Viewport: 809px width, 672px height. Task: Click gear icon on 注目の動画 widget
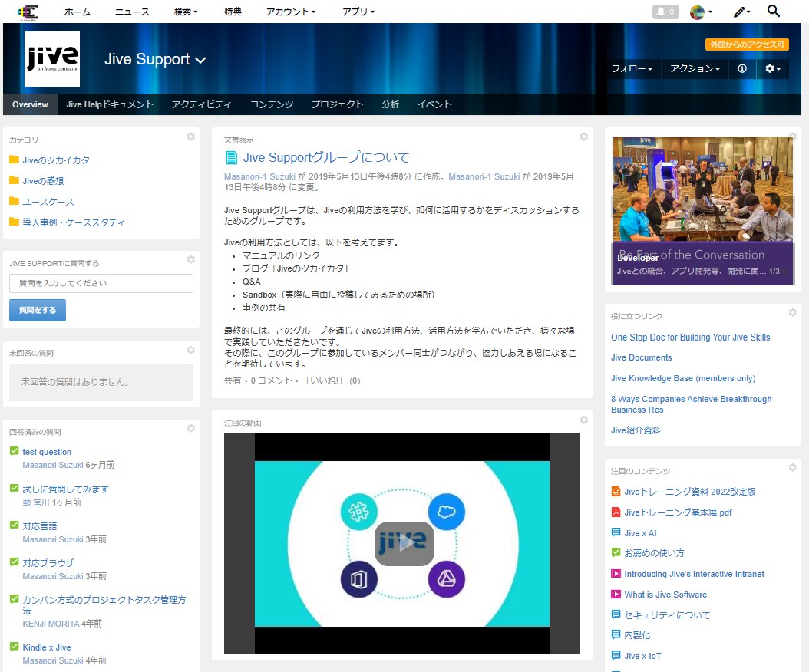(x=583, y=420)
